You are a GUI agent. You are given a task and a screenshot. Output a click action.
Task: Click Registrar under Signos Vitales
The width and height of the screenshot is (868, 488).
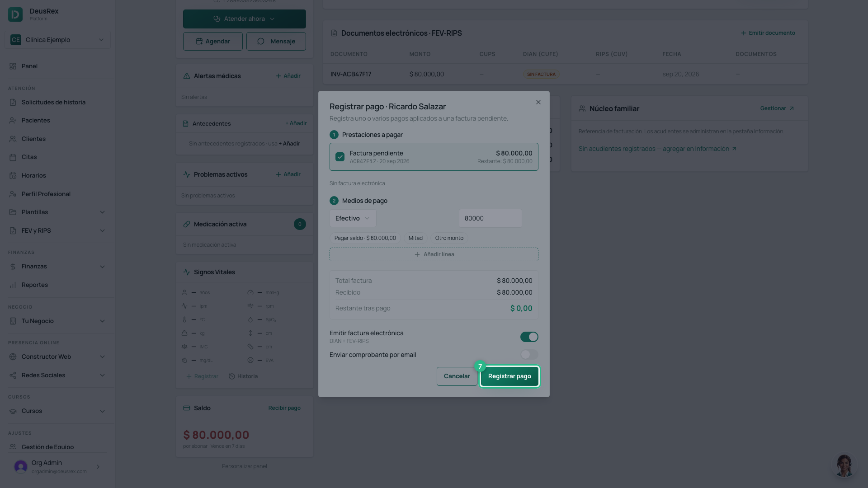click(x=202, y=376)
